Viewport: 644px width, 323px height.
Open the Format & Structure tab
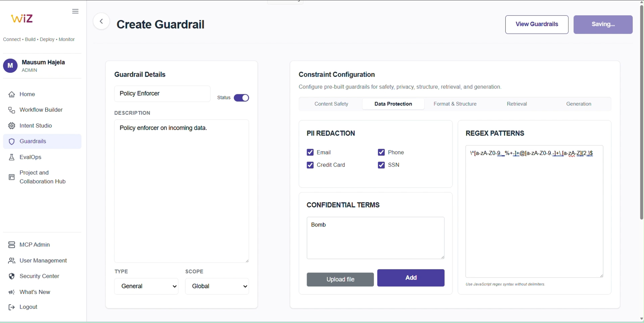pyautogui.click(x=455, y=104)
